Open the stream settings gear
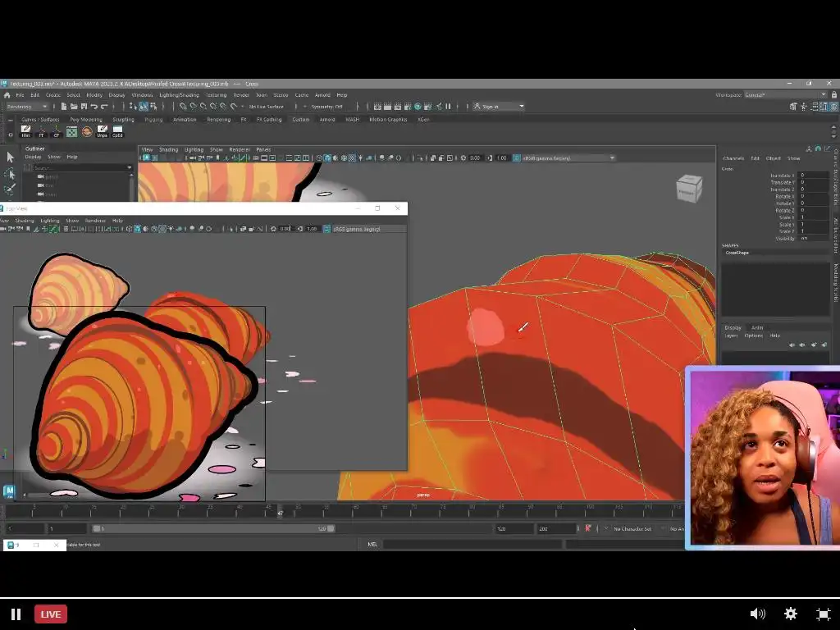 pyautogui.click(x=790, y=614)
